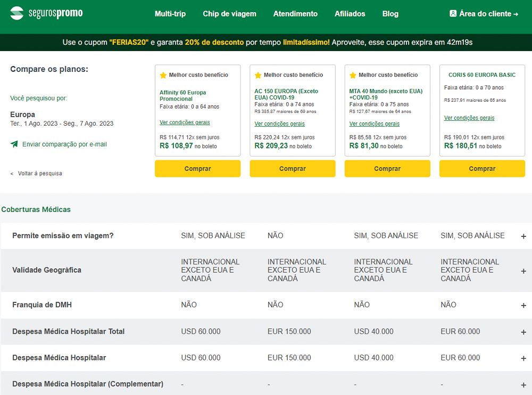This screenshot has width=532, height=395.
Task: Click the star on Affinity 60 Europa card
Action: coord(163,75)
